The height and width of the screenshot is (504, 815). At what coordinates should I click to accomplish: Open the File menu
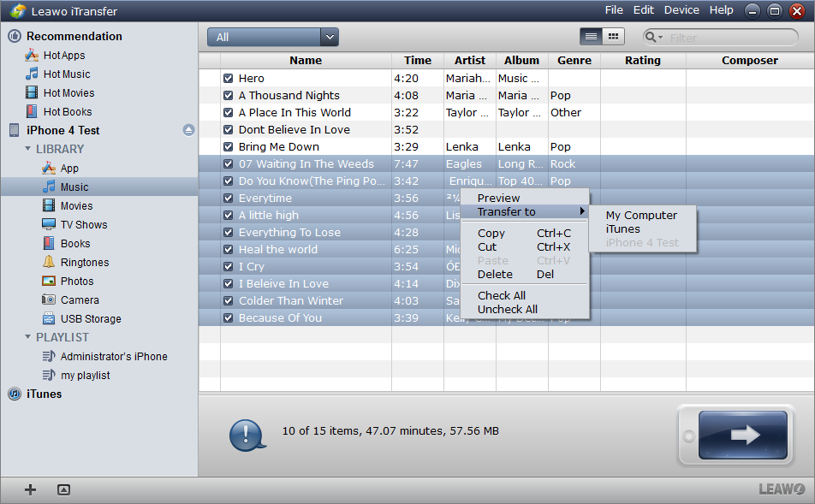click(x=614, y=10)
